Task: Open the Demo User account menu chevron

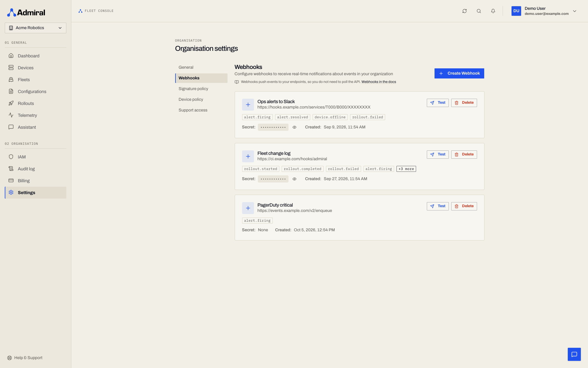Action: coord(574,11)
